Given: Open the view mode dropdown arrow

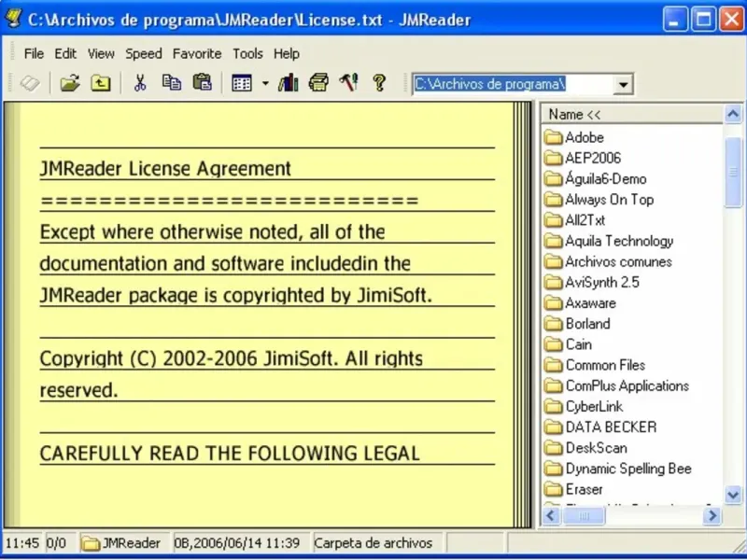Looking at the screenshot, I should tap(265, 84).
